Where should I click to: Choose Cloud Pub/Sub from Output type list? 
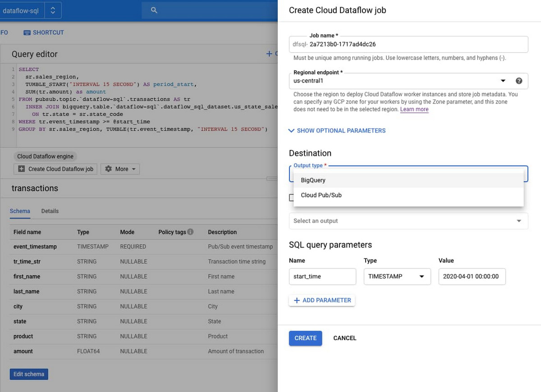click(x=321, y=195)
